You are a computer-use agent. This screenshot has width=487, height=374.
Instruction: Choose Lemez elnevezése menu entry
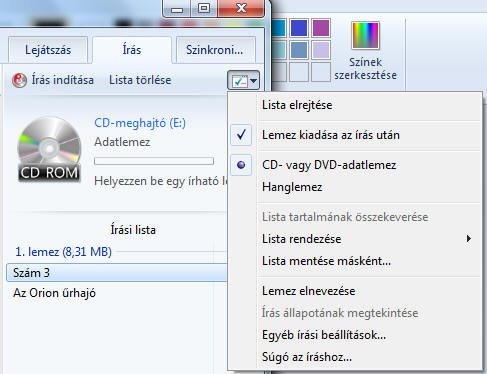click(355, 291)
